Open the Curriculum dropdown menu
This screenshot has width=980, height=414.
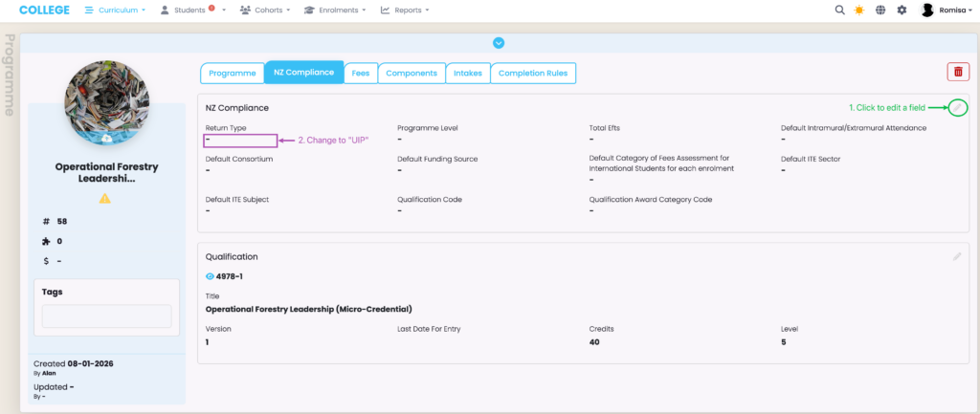click(x=115, y=11)
